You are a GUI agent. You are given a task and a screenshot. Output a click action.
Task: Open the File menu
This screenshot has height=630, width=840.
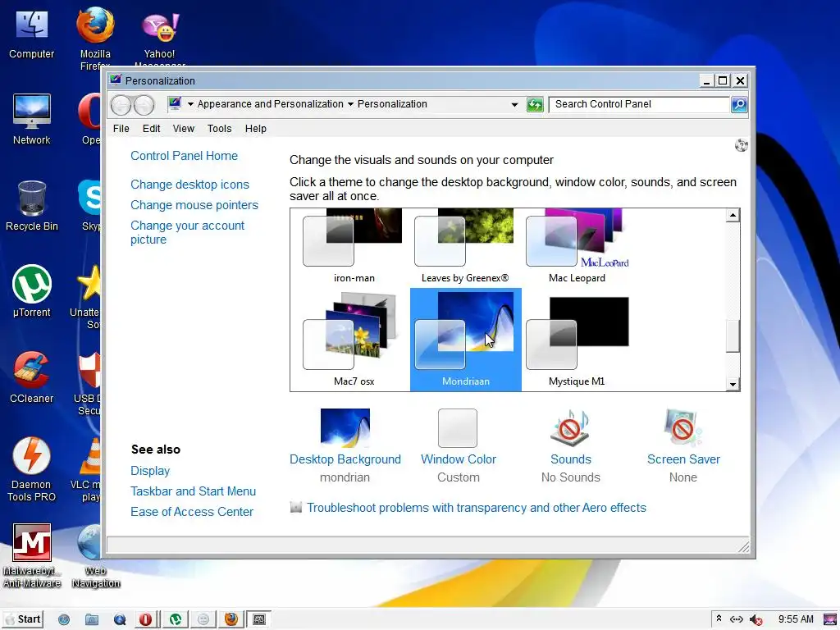121,129
